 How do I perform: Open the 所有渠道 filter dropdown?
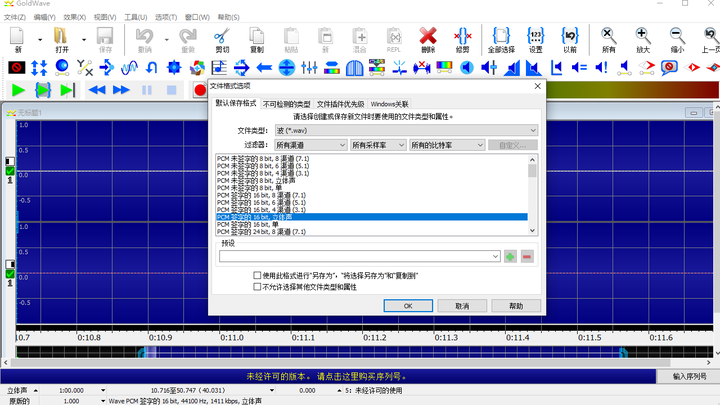click(x=310, y=145)
